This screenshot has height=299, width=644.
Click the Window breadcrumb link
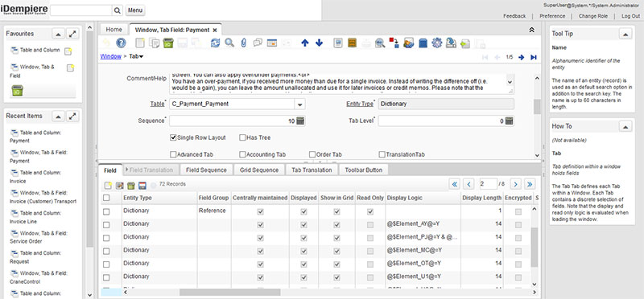point(110,56)
